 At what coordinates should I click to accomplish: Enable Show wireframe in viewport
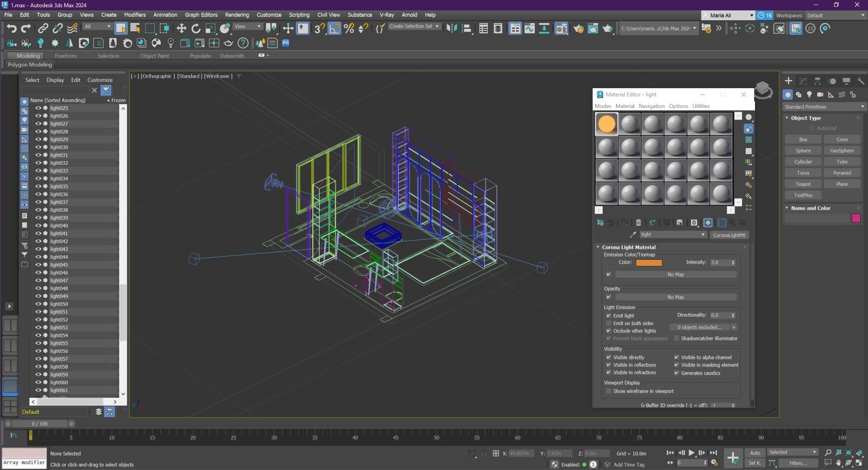click(x=609, y=391)
